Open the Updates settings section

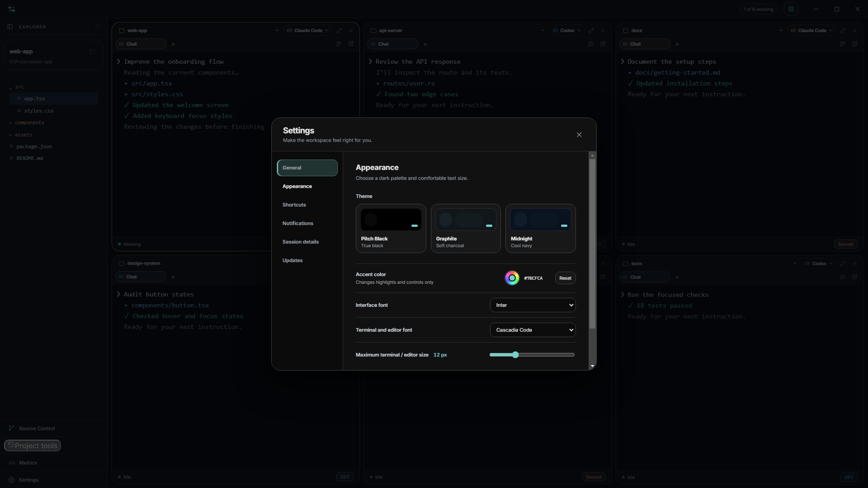pyautogui.click(x=307, y=260)
